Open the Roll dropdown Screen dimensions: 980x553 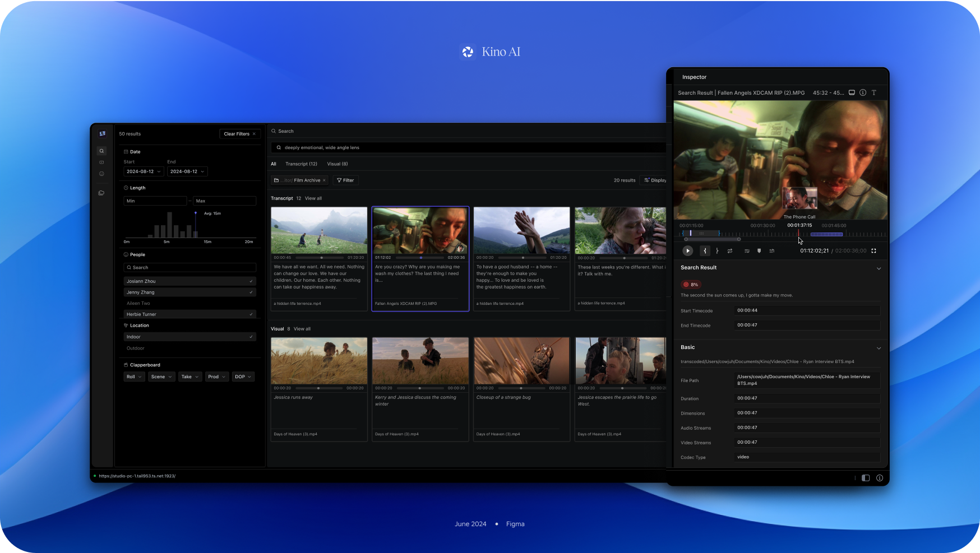coord(134,377)
